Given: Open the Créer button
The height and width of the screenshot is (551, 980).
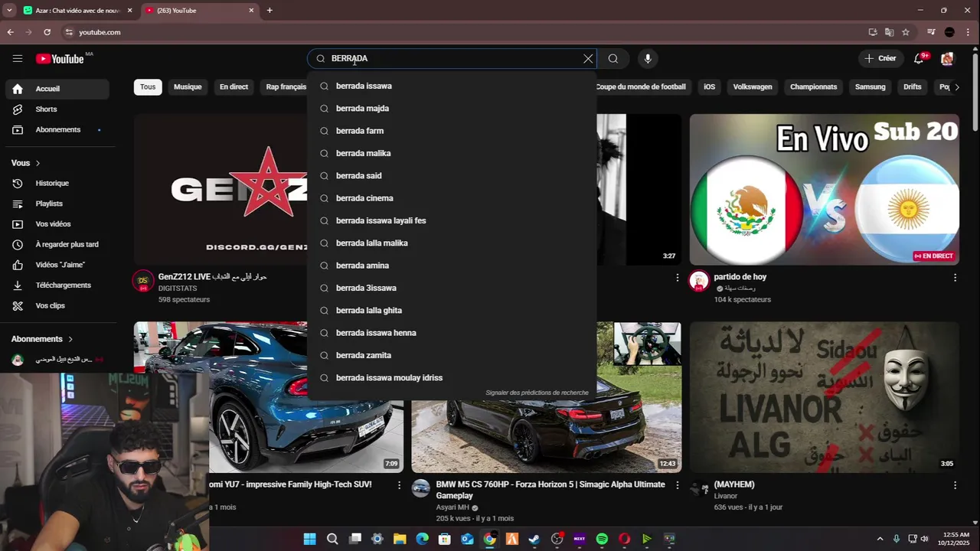Looking at the screenshot, I should [880, 59].
